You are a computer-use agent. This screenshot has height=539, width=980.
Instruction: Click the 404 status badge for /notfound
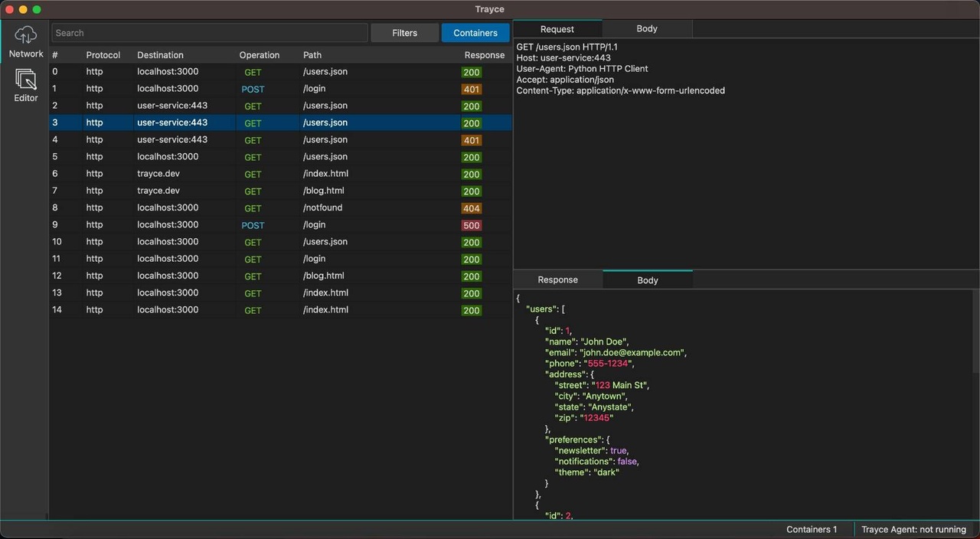(x=472, y=208)
